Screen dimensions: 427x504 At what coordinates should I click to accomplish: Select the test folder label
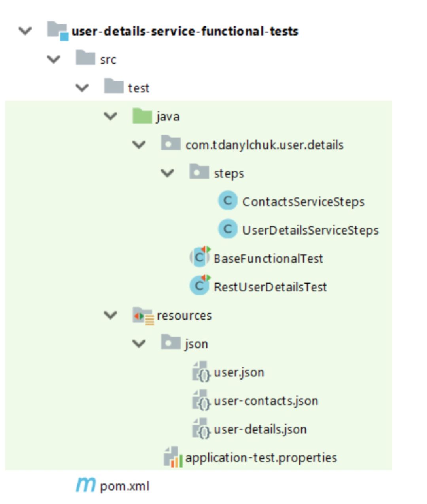tap(139, 88)
